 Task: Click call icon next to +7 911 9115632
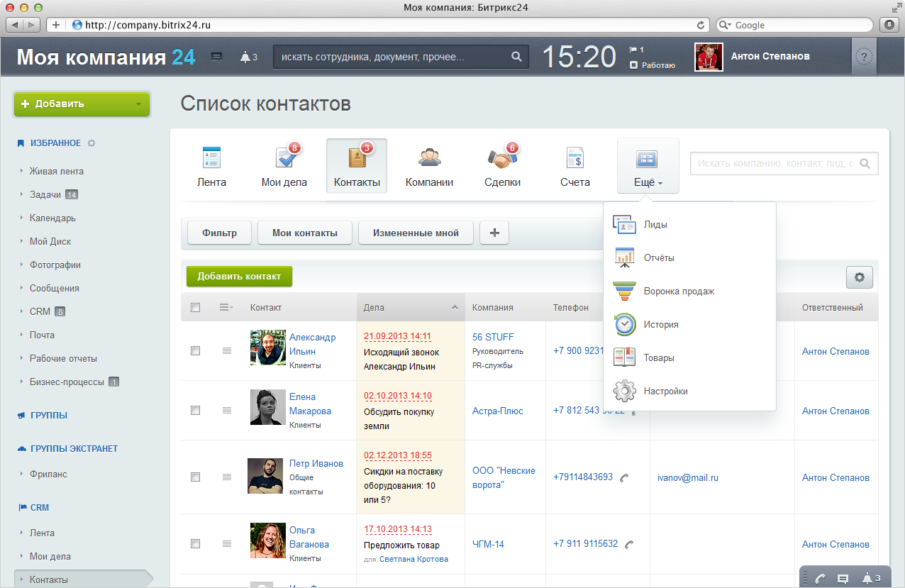click(629, 544)
